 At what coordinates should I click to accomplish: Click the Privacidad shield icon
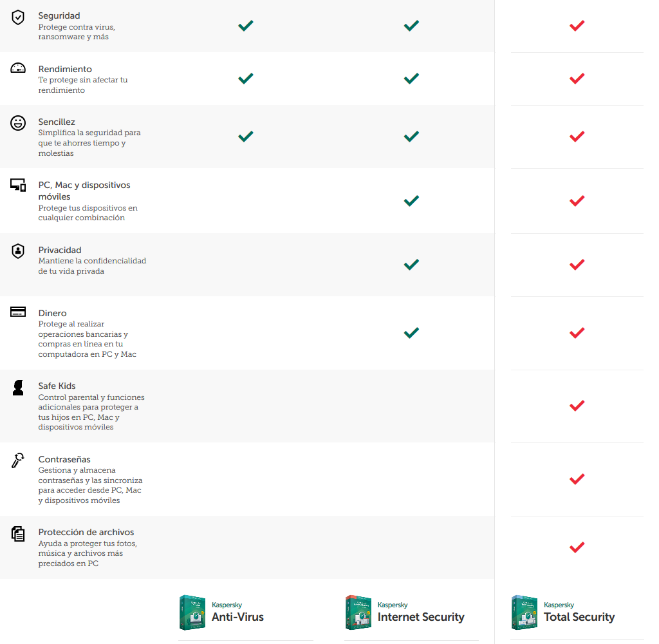point(18,251)
